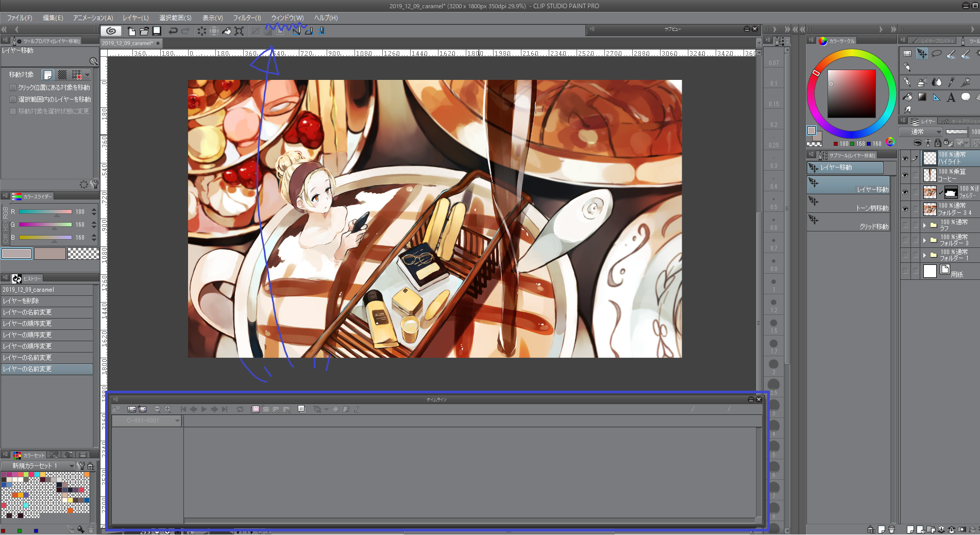
Task: Save the document with the save icon
Action: 157,31
